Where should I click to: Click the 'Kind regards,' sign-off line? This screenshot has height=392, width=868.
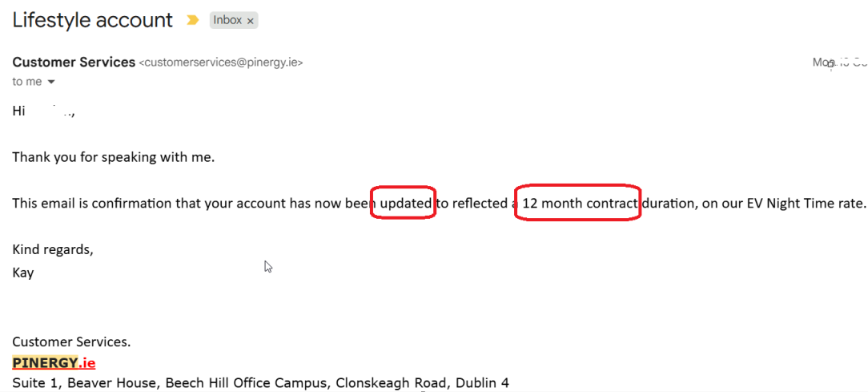(x=53, y=249)
